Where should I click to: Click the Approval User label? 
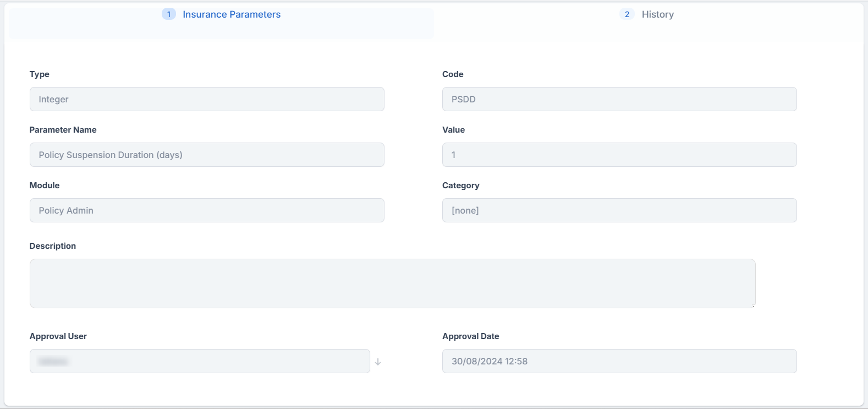click(58, 336)
